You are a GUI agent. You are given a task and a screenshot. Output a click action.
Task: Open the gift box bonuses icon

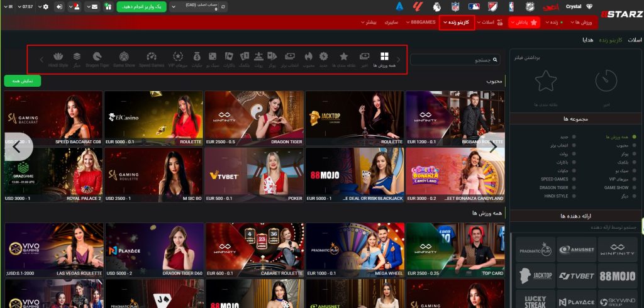point(108,6)
